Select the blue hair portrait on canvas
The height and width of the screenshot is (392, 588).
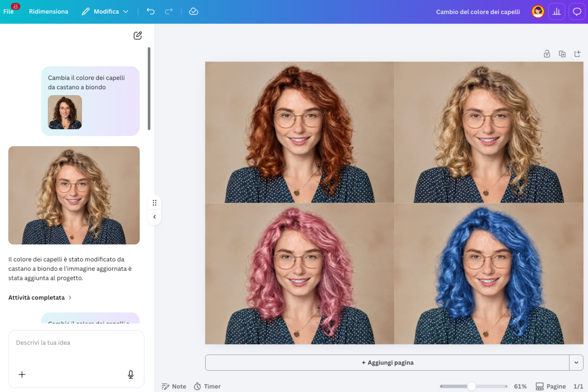point(489,273)
